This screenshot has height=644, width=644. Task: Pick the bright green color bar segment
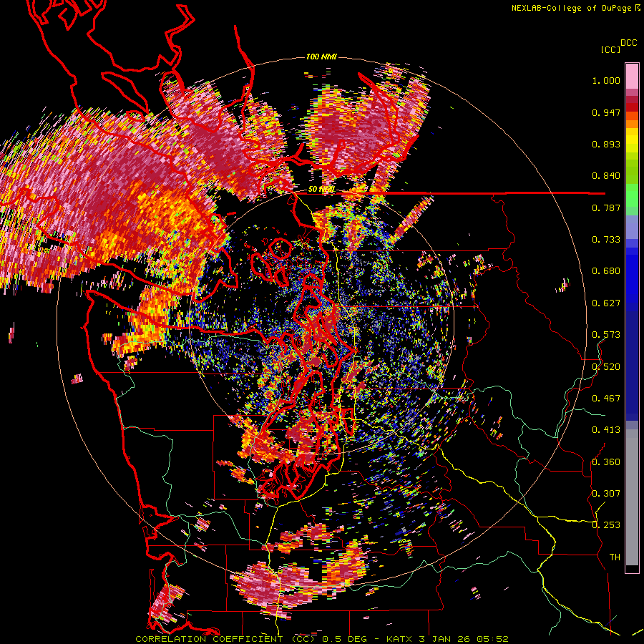click(x=632, y=195)
